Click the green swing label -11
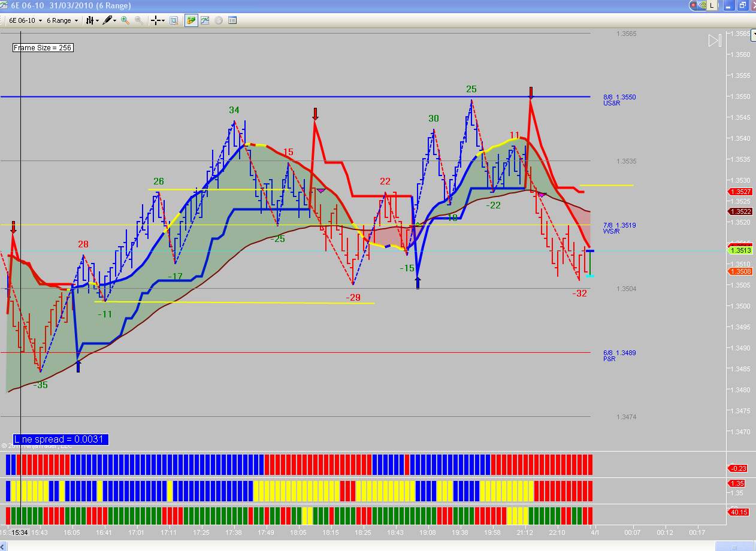Screen dimensions: 756x551 [105, 314]
